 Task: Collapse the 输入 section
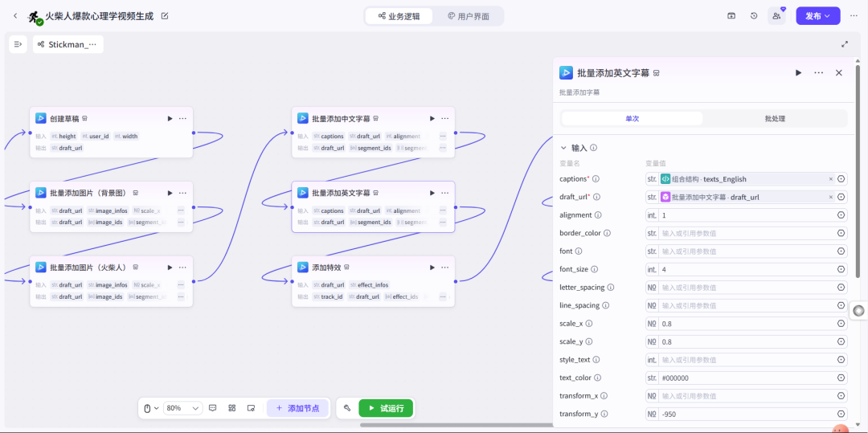coord(563,148)
